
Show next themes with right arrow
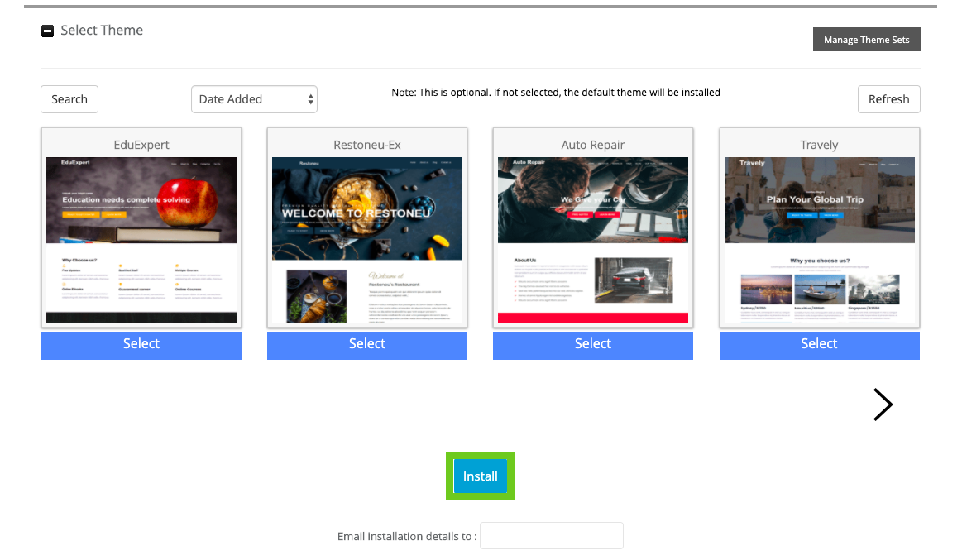[883, 404]
